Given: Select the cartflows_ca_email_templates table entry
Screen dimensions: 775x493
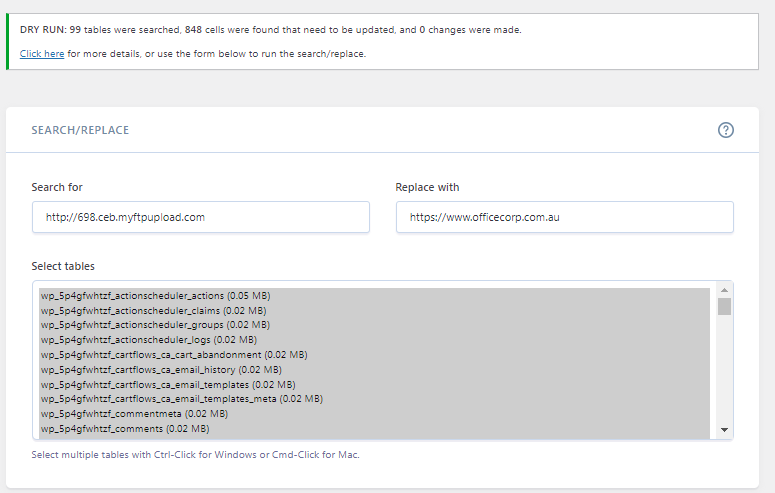Looking at the screenshot, I should (167, 384).
